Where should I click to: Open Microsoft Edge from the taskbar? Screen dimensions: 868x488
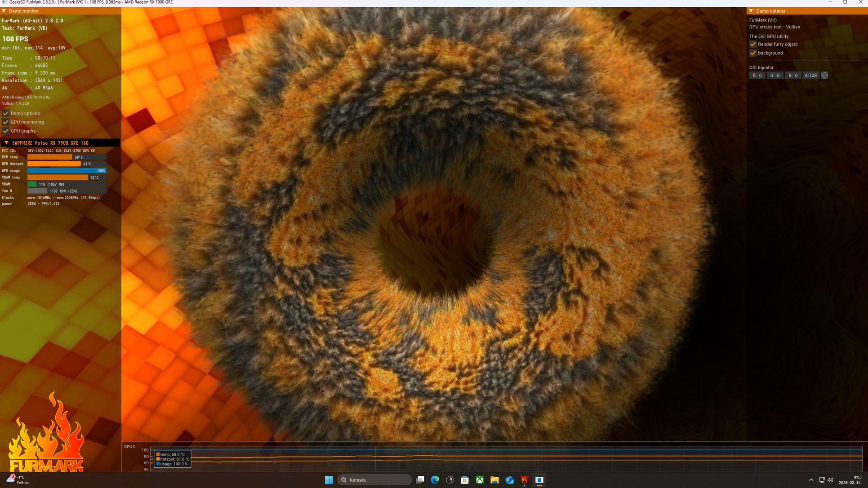[x=435, y=480]
